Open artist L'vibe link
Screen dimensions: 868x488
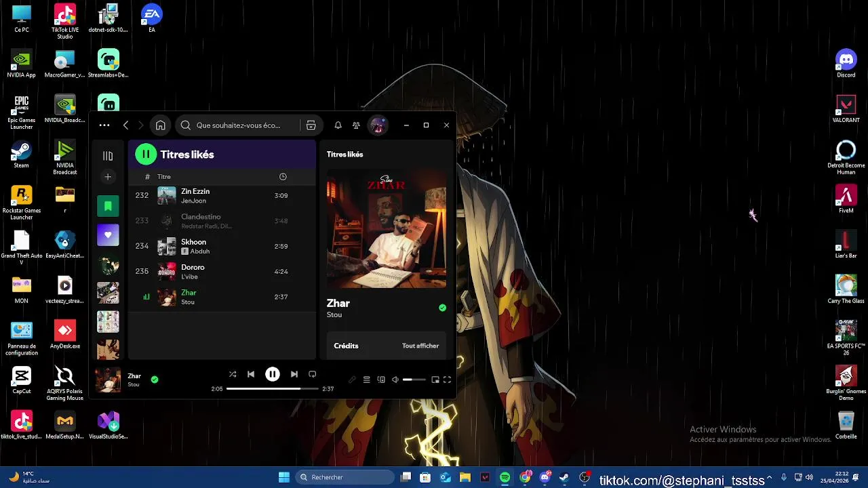coord(189,277)
